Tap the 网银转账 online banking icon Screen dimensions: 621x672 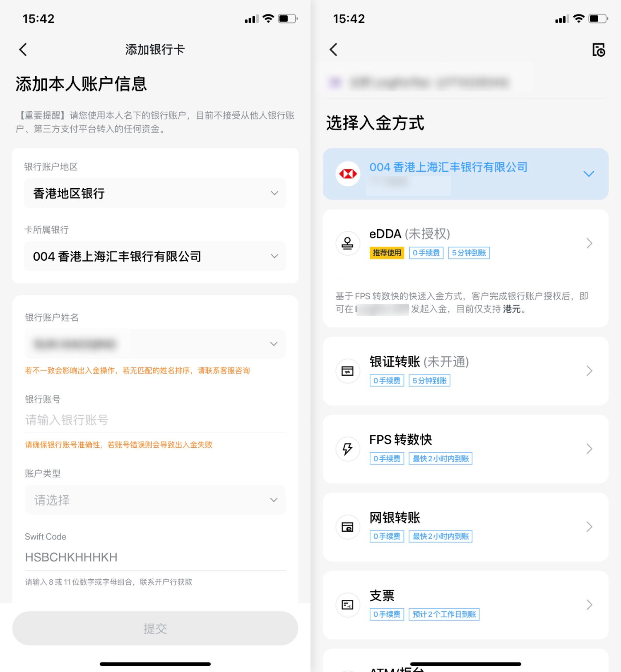(x=348, y=527)
